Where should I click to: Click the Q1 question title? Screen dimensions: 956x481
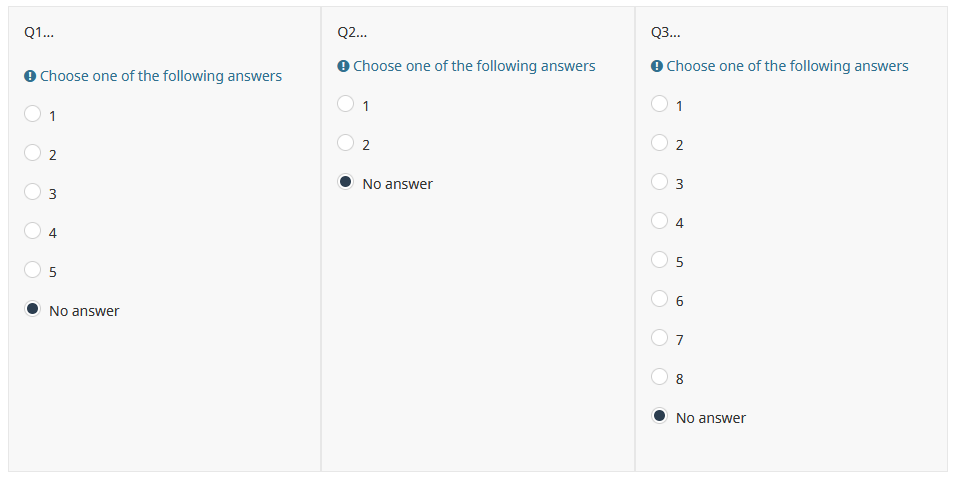point(39,32)
